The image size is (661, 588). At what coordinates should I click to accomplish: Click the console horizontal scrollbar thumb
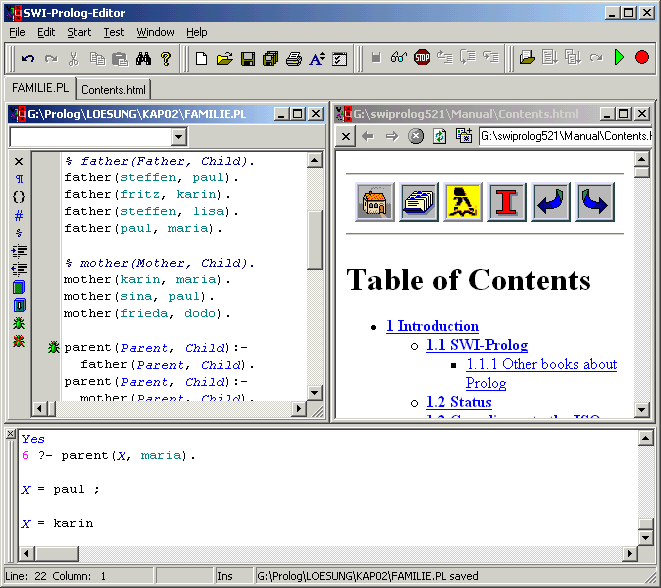coord(56,553)
